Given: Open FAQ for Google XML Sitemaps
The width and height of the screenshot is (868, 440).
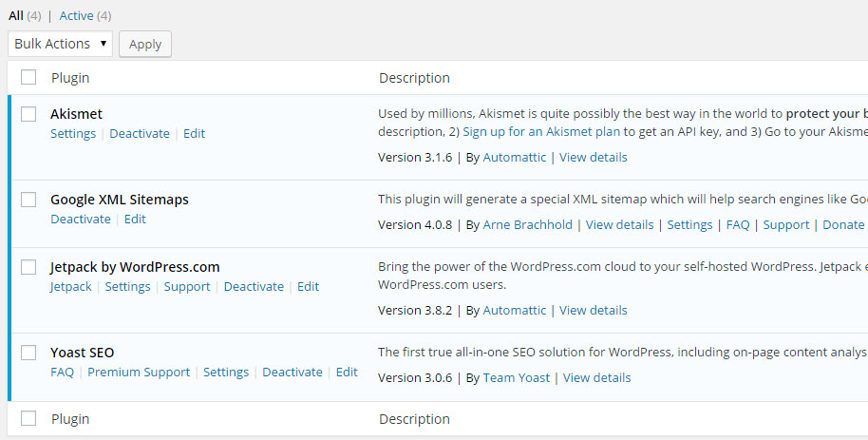Looking at the screenshot, I should click(738, 225).
